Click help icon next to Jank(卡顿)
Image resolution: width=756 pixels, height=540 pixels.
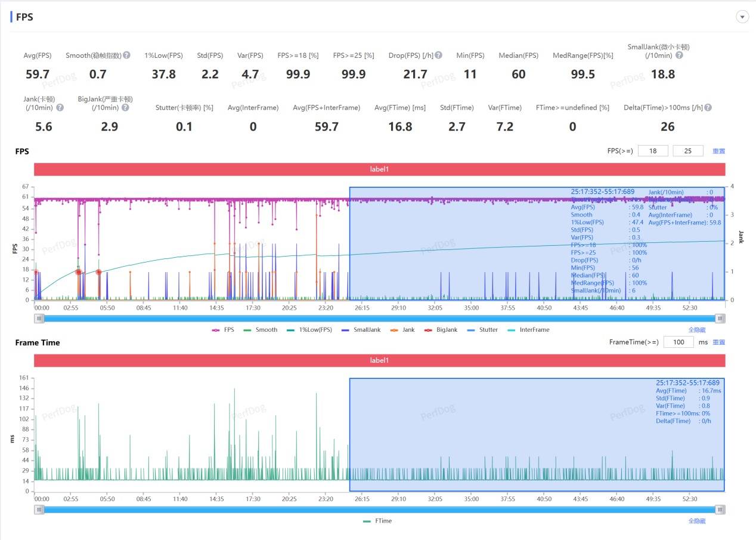[x=60, y=108]
